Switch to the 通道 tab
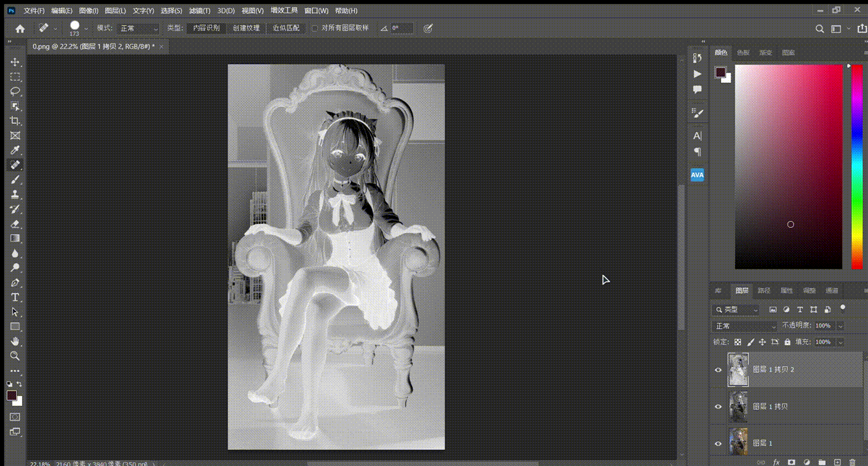Viewport: 868px width, 466px height. coord(832,291)
